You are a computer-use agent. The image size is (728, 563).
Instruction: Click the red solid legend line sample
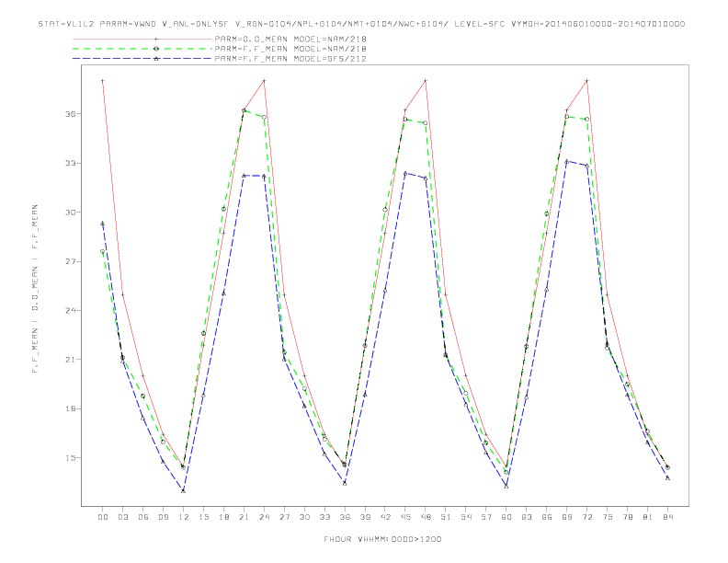[142, 40]
